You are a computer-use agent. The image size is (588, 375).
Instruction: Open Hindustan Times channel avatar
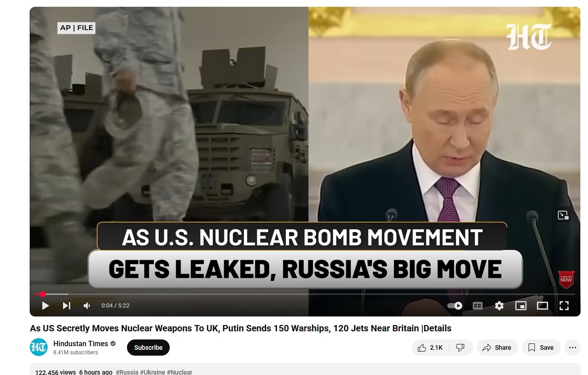[39, 347]
